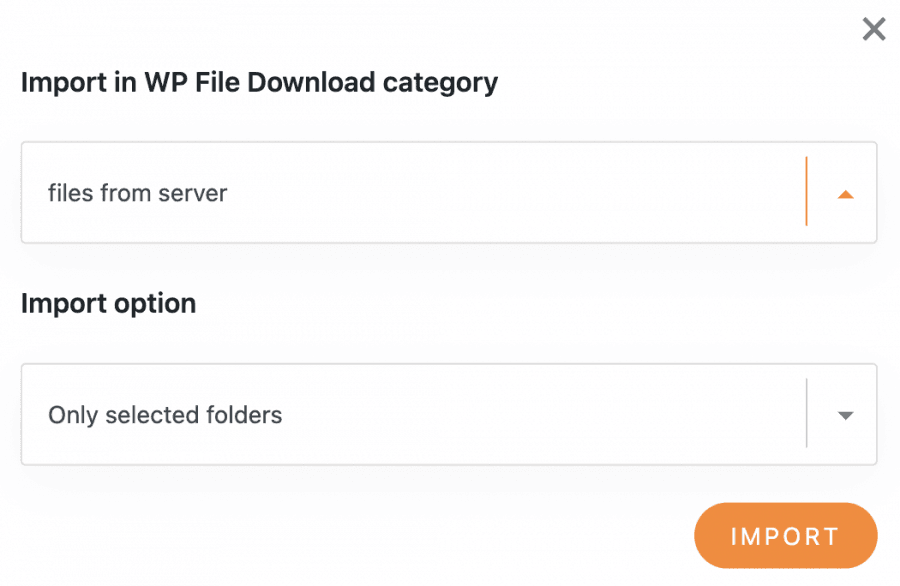Click the gray divider line in import option selector

806,414
